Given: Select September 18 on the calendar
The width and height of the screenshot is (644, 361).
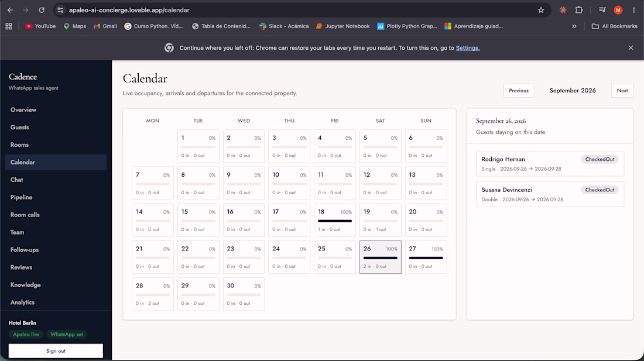Looking at the screenshot, I should point(335,221).
